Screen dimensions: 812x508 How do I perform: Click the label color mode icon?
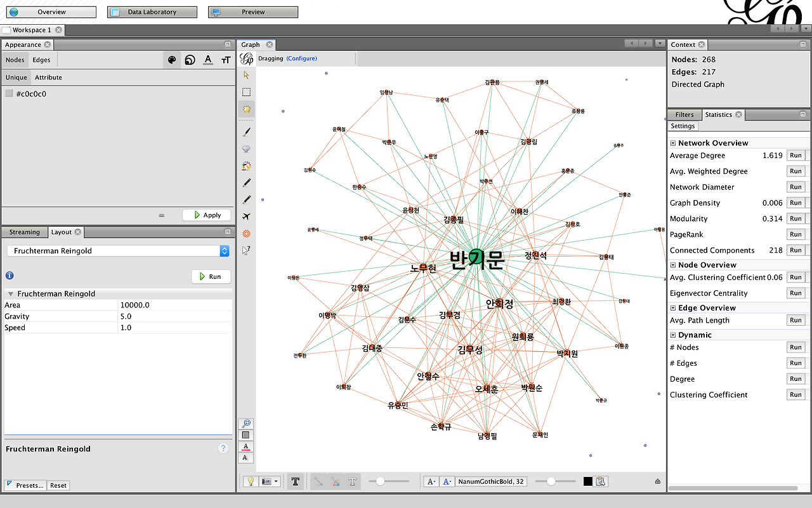click(447, 481)
